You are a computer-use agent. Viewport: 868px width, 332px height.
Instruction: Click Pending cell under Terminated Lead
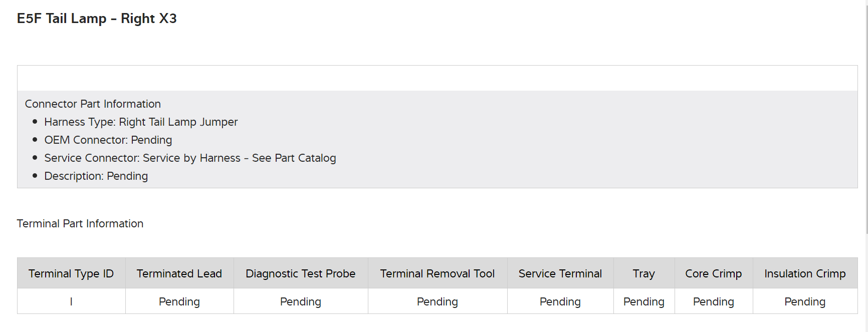click(179, 301)
